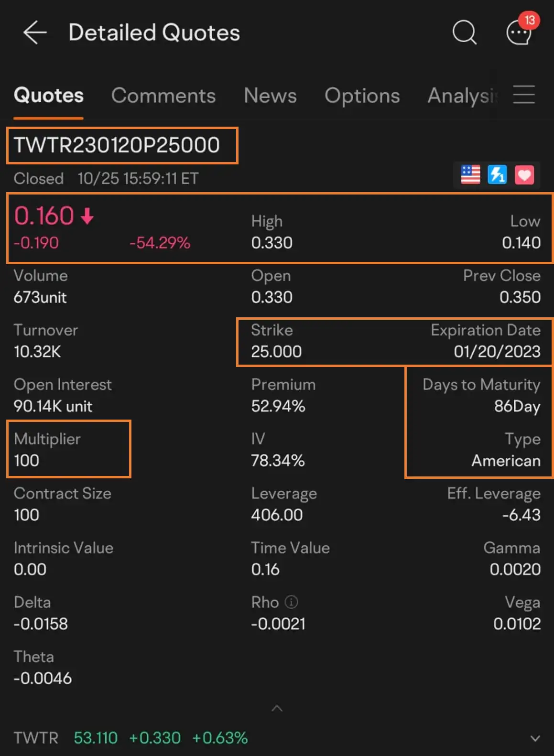
Task: Open the search magnifier icon
Action: click(x=464, y=32)
